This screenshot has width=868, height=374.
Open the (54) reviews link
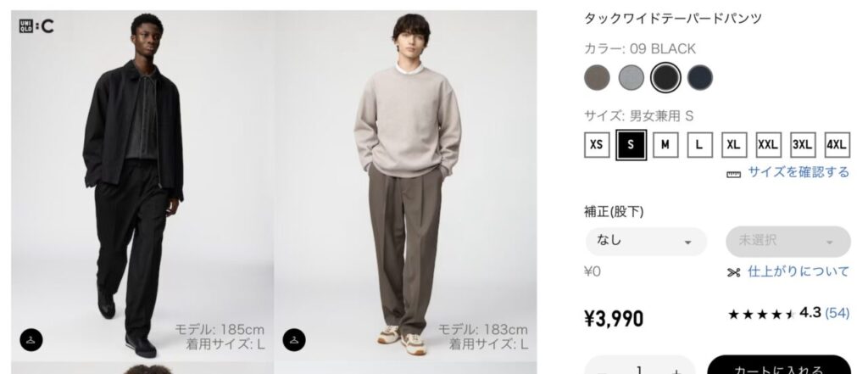click(837, 313)
